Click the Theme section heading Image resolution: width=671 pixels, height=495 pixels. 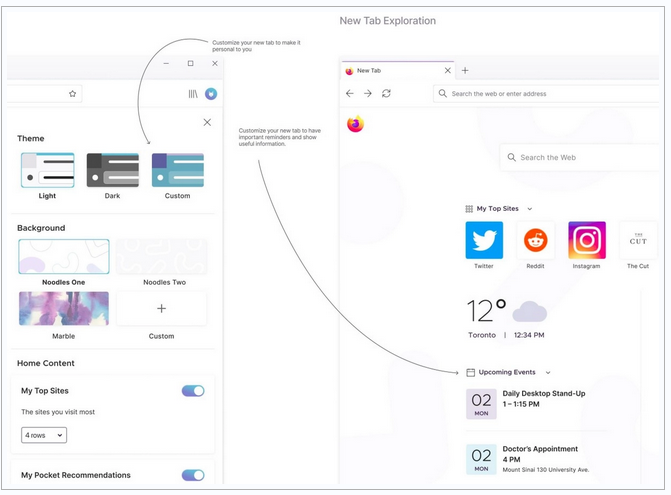pos(31,138)
